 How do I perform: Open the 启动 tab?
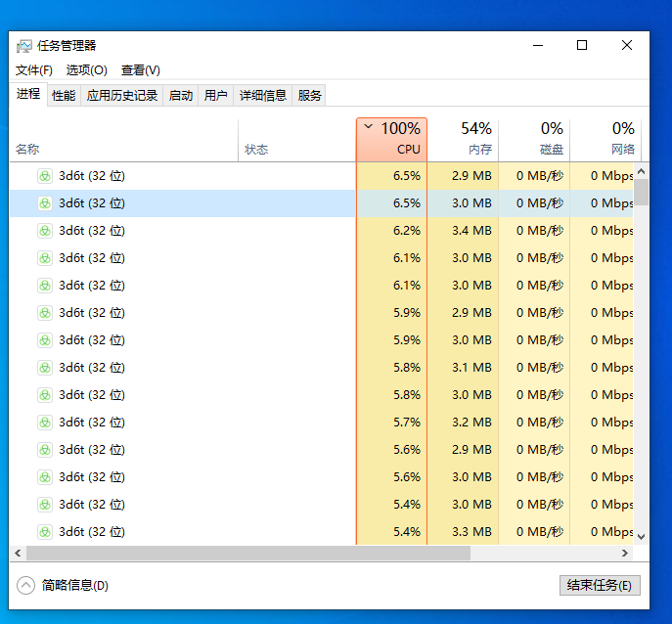[181, 95]
